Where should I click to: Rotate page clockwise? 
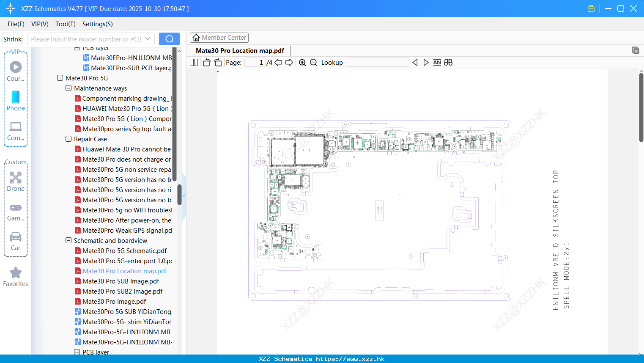pos(218,62)
